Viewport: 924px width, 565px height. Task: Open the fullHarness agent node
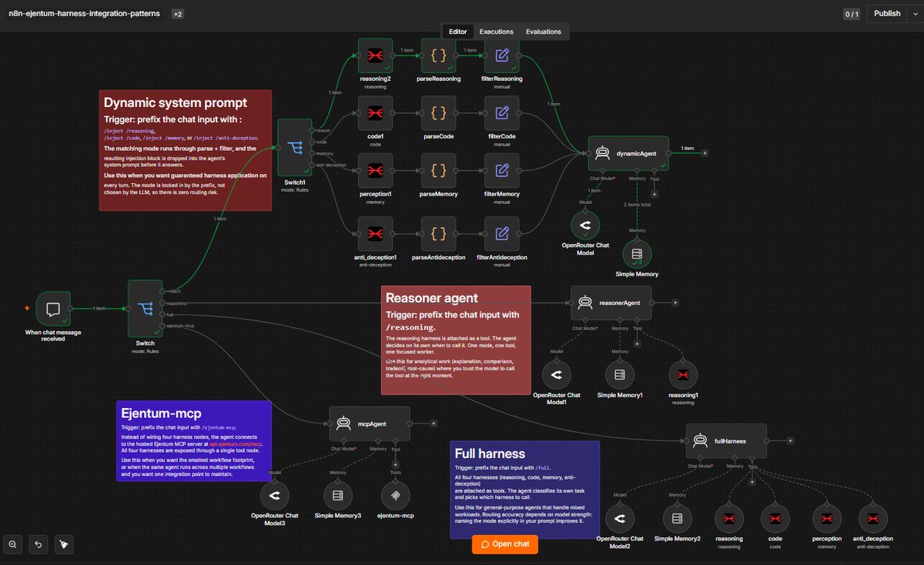click(x=726, y=440)
